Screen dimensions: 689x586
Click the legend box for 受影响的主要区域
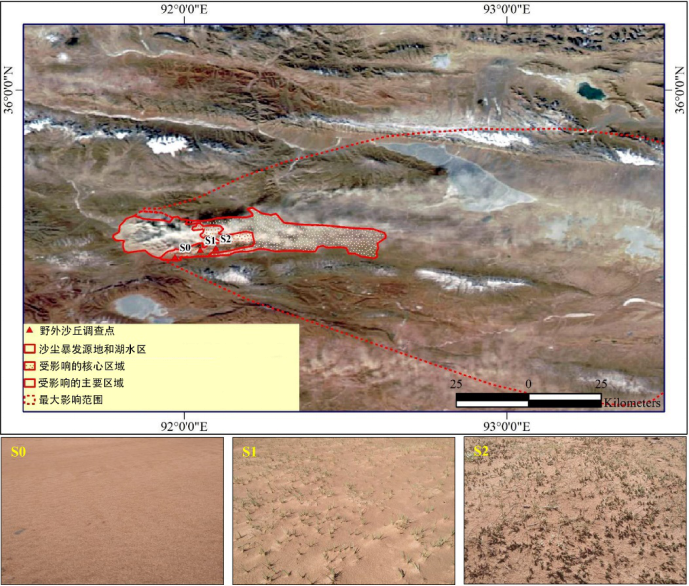(29, 383)
